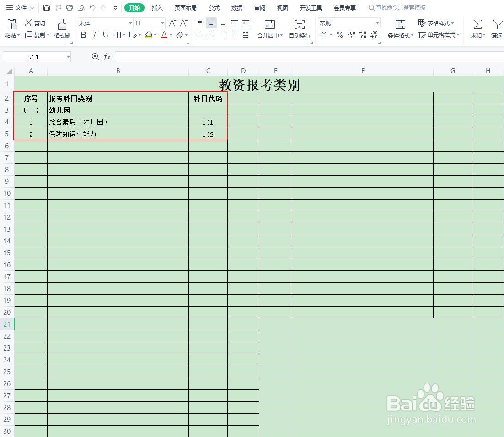Select the format painter (格式刷) tool
504x437 pixels.
click(62, 28)
